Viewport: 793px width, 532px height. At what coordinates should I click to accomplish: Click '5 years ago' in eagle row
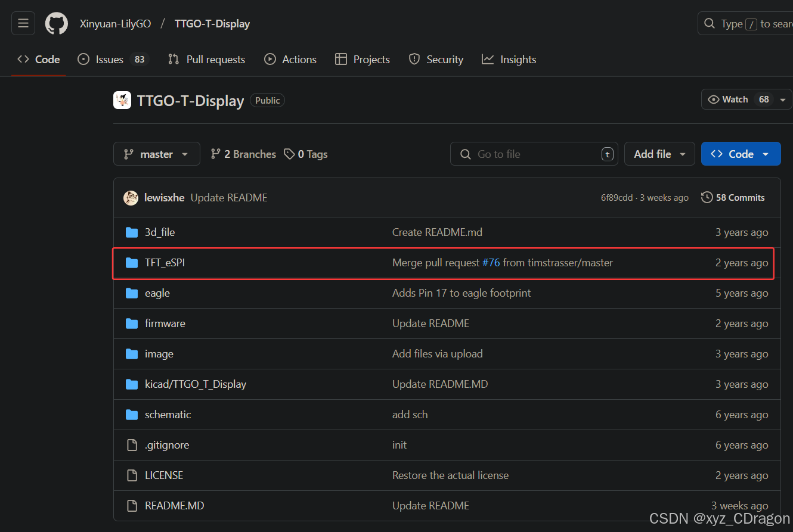(x=742, y=293)
